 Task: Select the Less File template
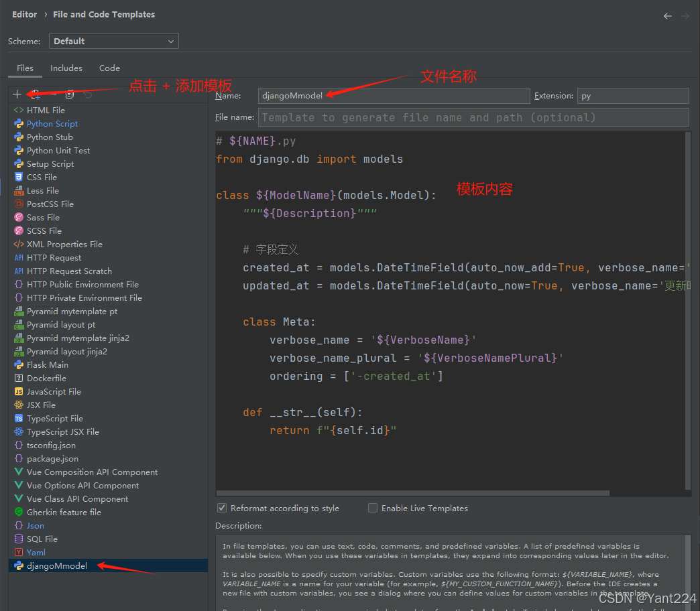click(108, 190)
